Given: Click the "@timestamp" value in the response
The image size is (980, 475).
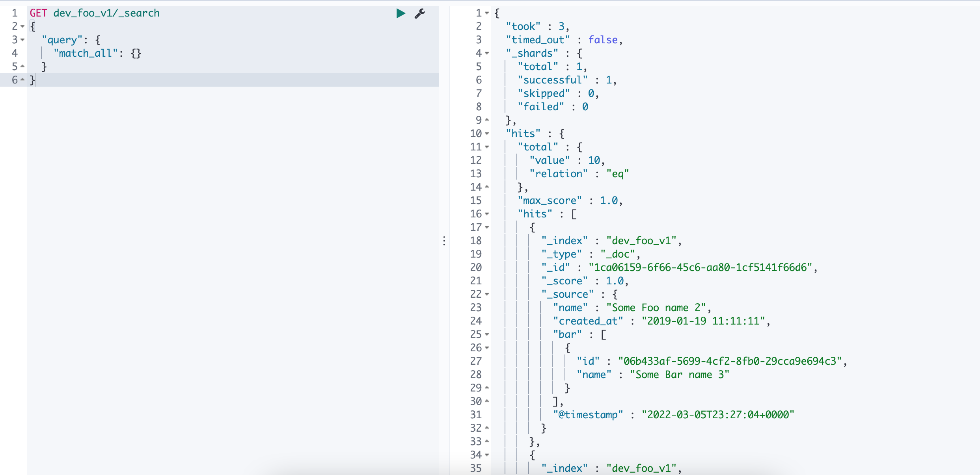Looking at the screenshot, I should click(x=717, y=415).
